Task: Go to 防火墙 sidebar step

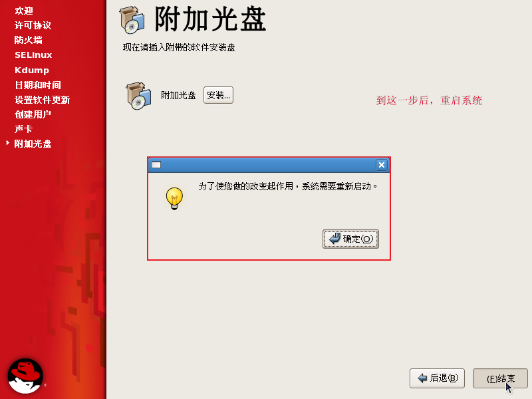Action: (29, 40)
